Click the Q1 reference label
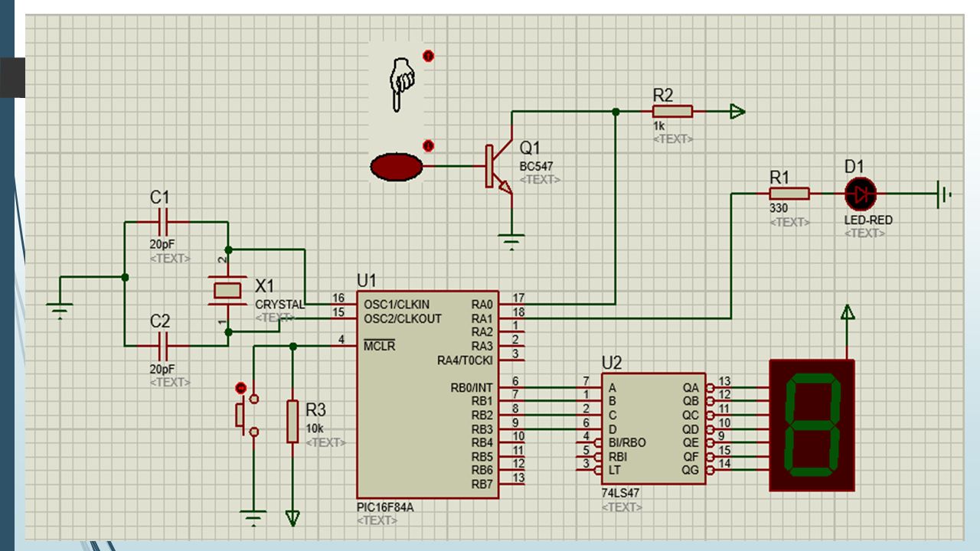This screenshot has width=980, height=551. (530, 147)
